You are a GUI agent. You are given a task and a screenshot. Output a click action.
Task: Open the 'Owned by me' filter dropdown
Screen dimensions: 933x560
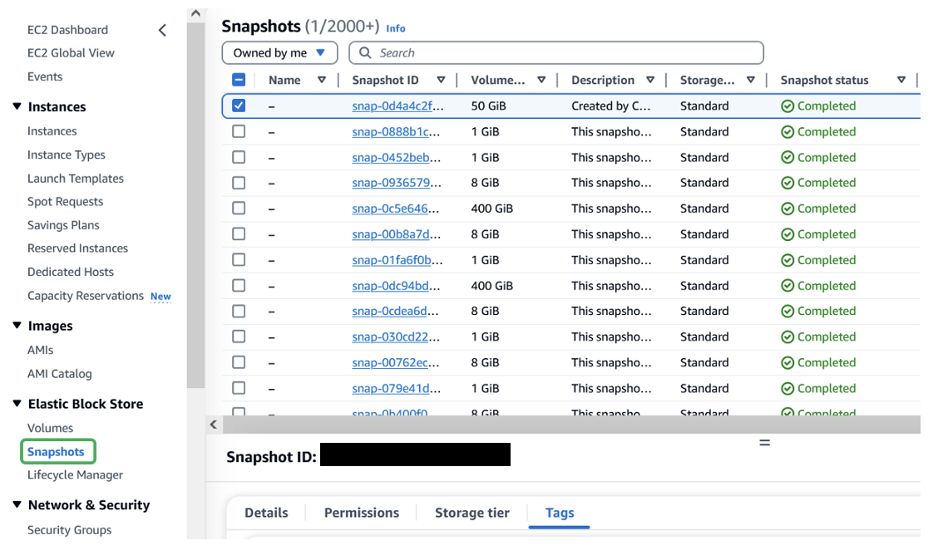[x=279, y=52]
